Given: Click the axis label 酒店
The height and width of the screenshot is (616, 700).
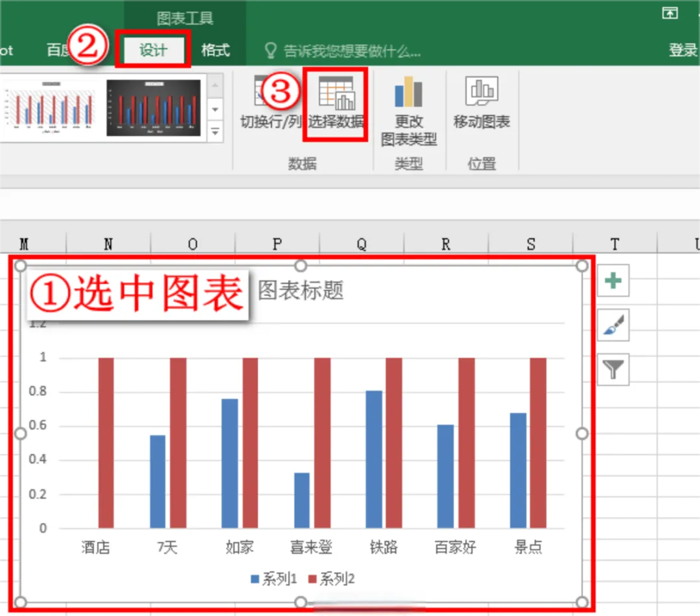Looking at the screenshot, I should [x=95, y=547].
